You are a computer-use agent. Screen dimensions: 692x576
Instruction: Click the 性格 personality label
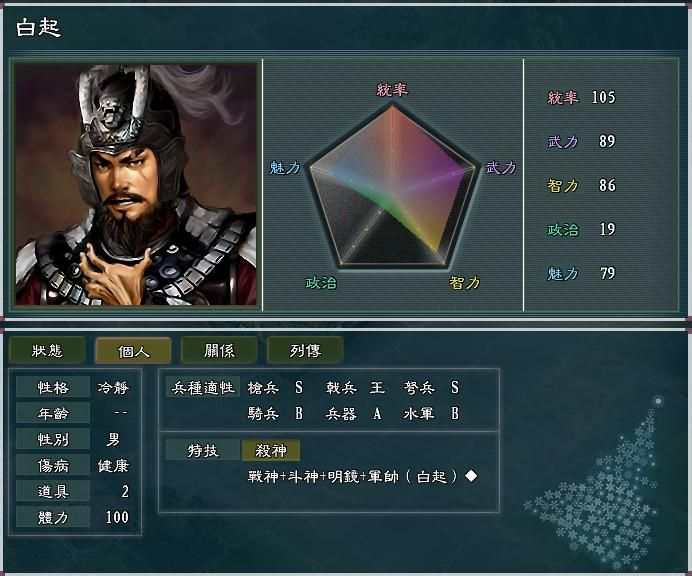(53, 388)
